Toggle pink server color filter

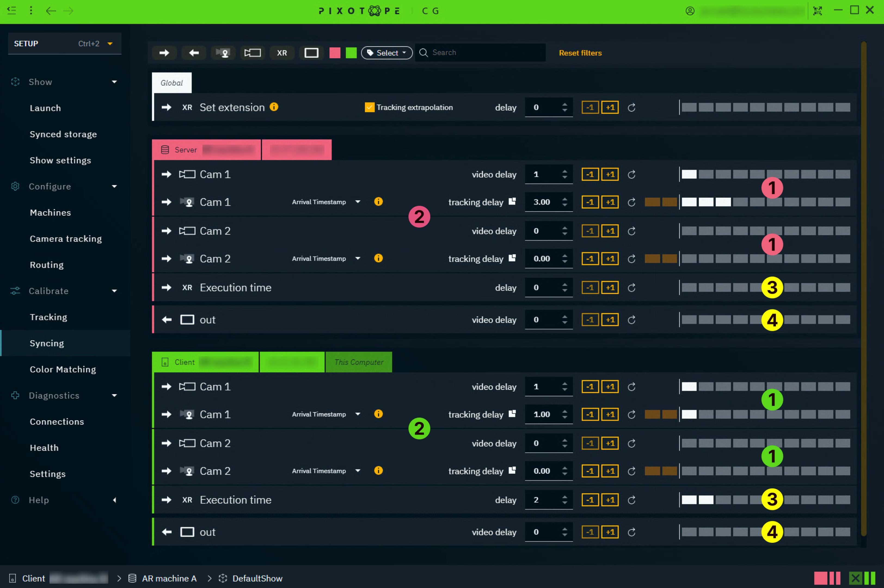(335, 53)
